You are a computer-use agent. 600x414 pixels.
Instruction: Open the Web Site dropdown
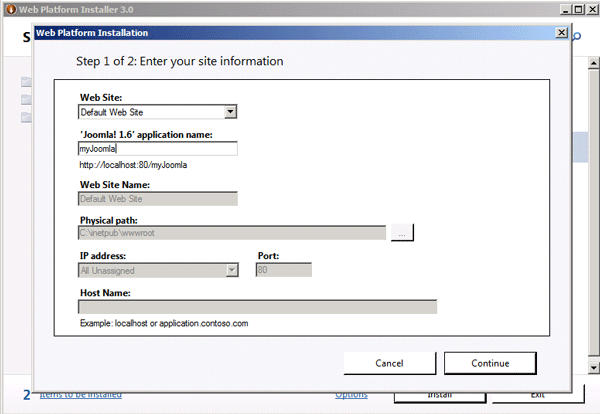click(x=230, y=112)
